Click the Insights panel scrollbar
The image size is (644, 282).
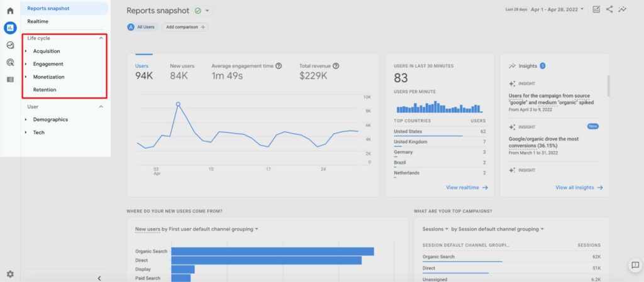(x=608, y=85)
